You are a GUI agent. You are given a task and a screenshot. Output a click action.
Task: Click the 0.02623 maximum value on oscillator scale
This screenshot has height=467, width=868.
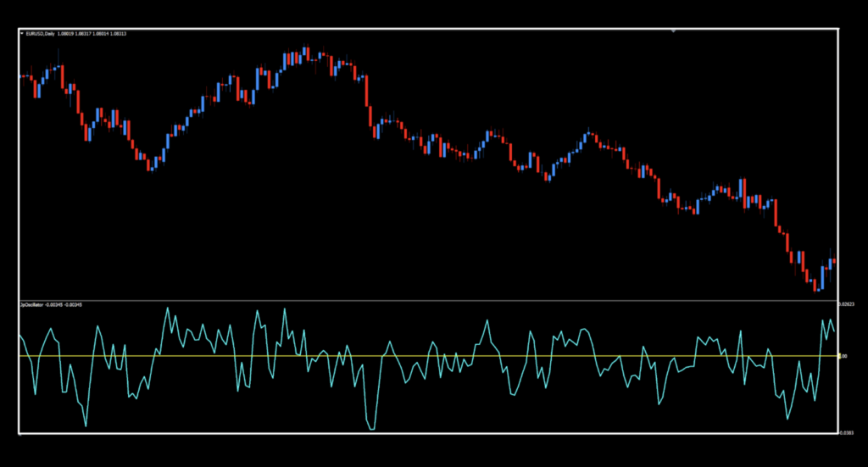(x=846, y=303)
